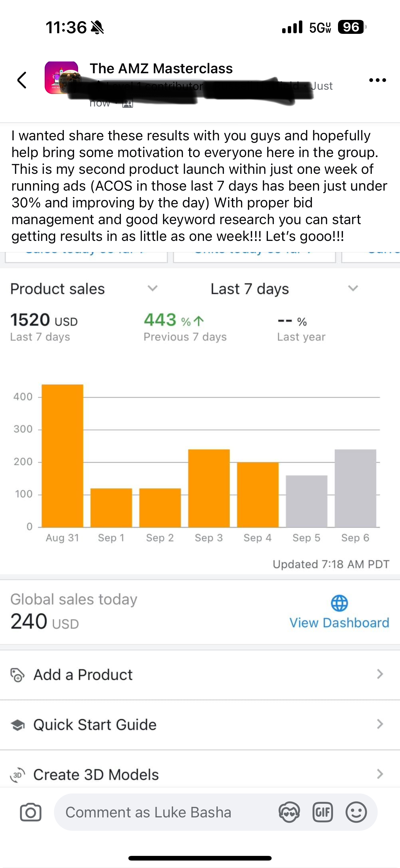Tap the back arrow icon
The image size is (400, 868).
pos(22,80)
